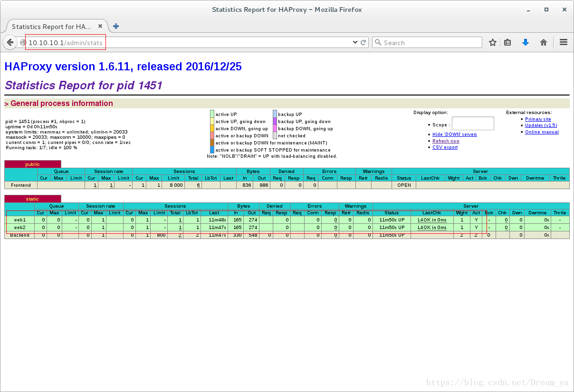Click the L4OK in 0ms cell for web1

[x=432, y=220]
